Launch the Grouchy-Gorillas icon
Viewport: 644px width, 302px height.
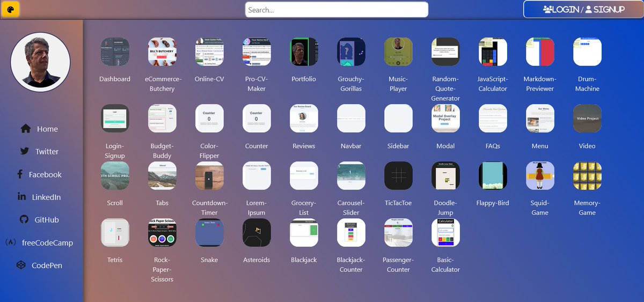click(351, 51)
